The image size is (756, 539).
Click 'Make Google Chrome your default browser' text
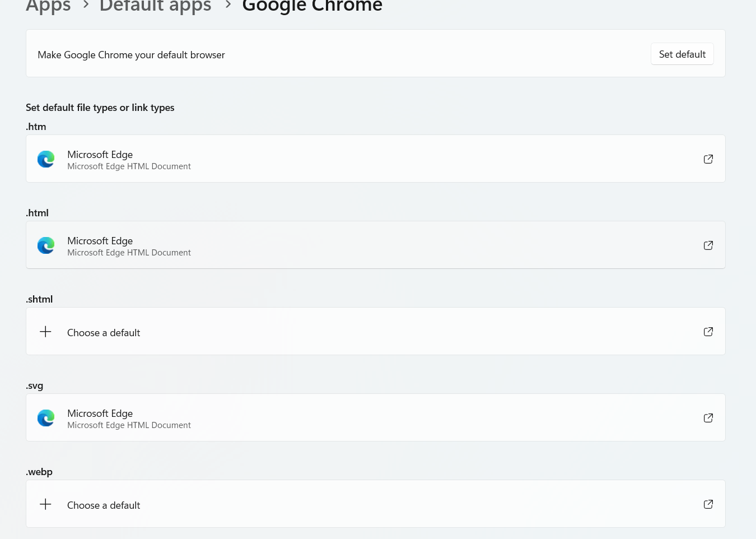tap(131, 55)
